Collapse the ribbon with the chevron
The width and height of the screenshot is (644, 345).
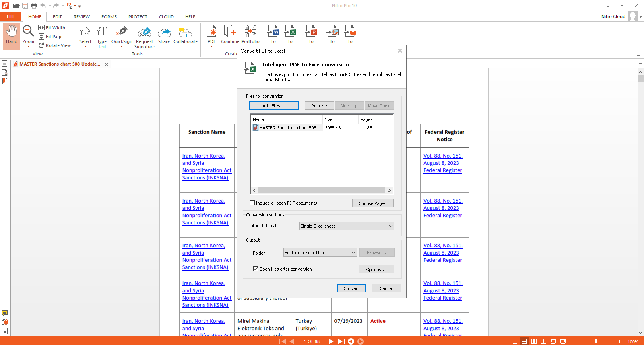click(x=638, y=55)
